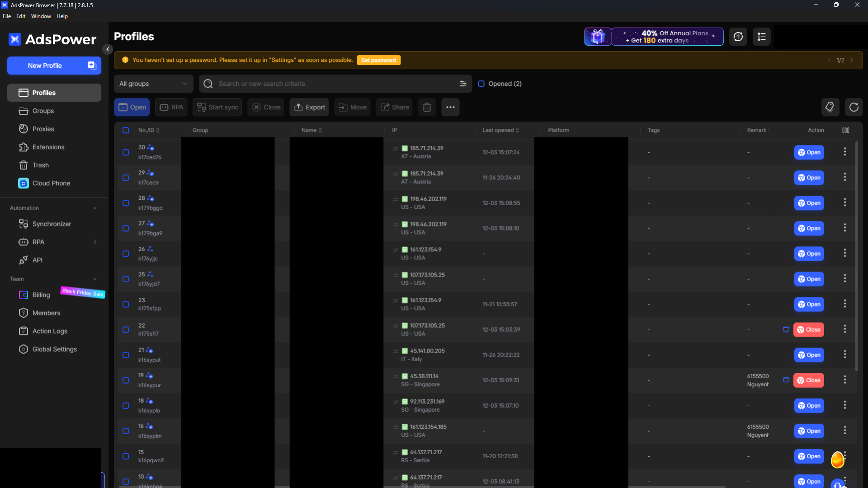
Task: Open the column settings icon in table header
Action: (846, 130)
